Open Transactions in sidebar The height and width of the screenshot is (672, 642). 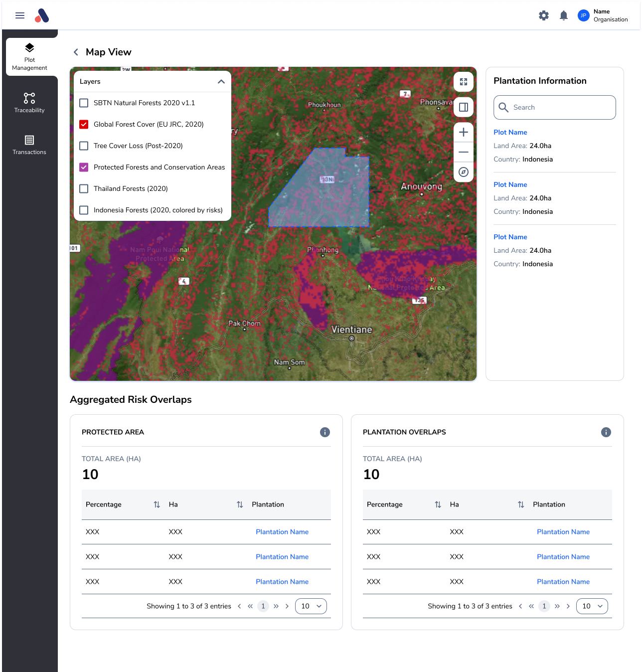coord(29,145)
